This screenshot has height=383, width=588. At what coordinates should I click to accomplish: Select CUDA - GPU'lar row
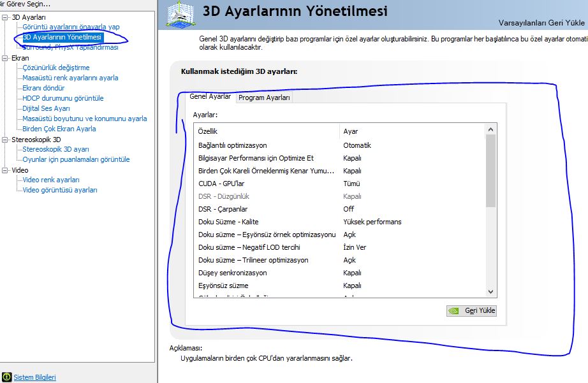(339, 184)
